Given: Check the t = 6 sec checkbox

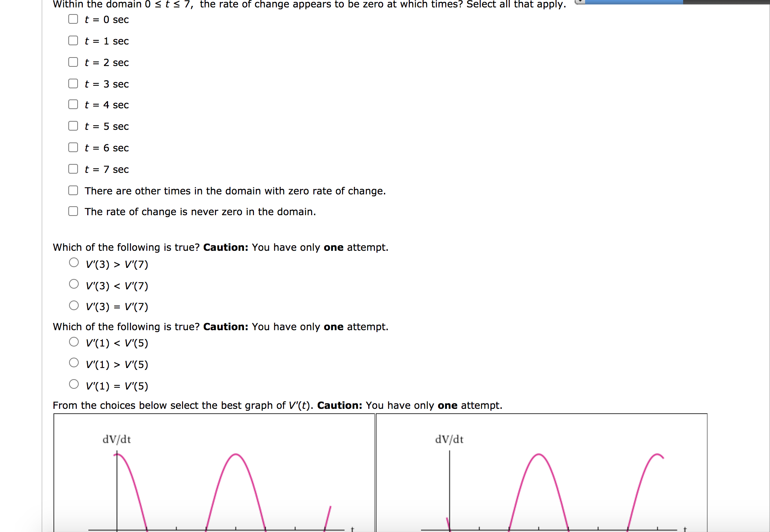Looking at the screenshot, I should click(x=73, y=147).
